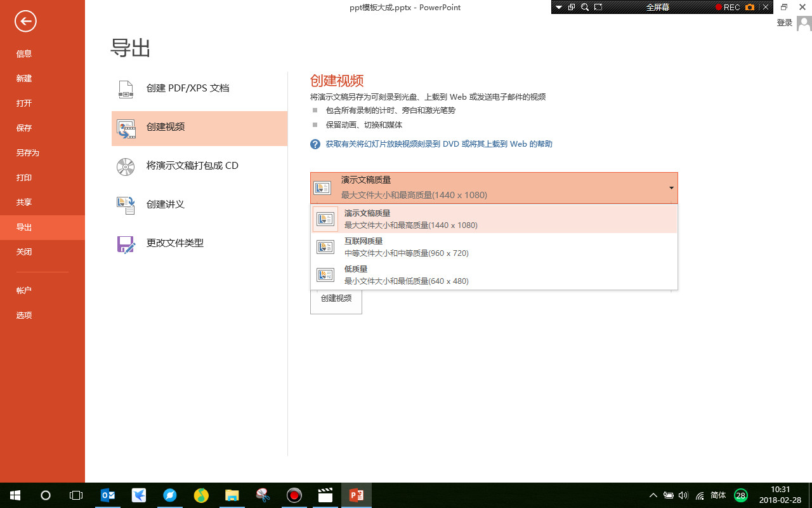Switch input method via 简体 indicator

(719, 495)
